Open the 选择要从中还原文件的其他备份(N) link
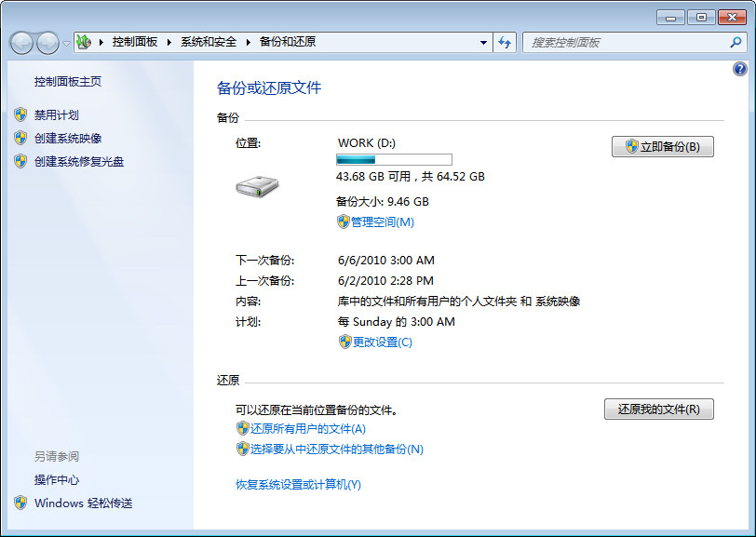 coord(336,450)
